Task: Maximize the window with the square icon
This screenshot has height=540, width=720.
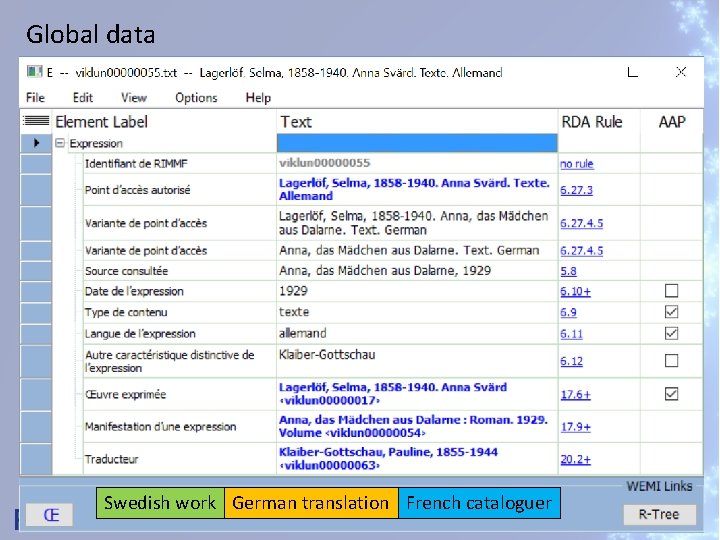Action: point(632,72)
